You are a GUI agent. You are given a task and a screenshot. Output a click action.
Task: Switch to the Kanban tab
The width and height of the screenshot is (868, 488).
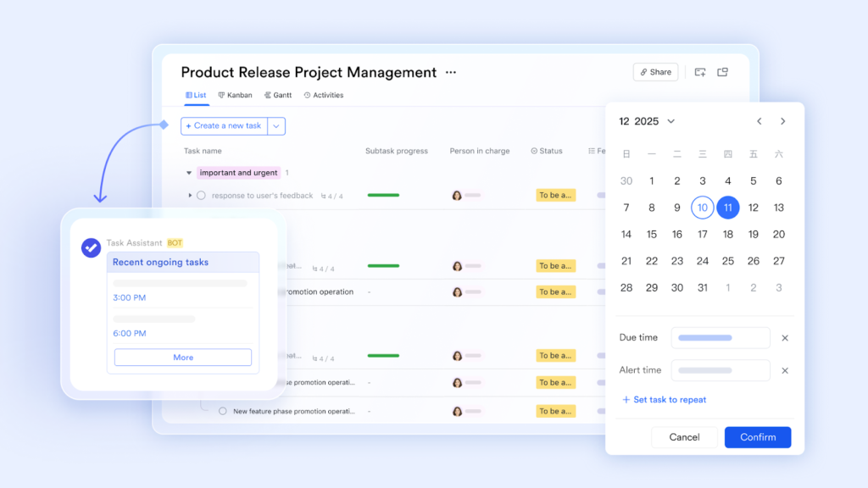click(x=235, y=96)
